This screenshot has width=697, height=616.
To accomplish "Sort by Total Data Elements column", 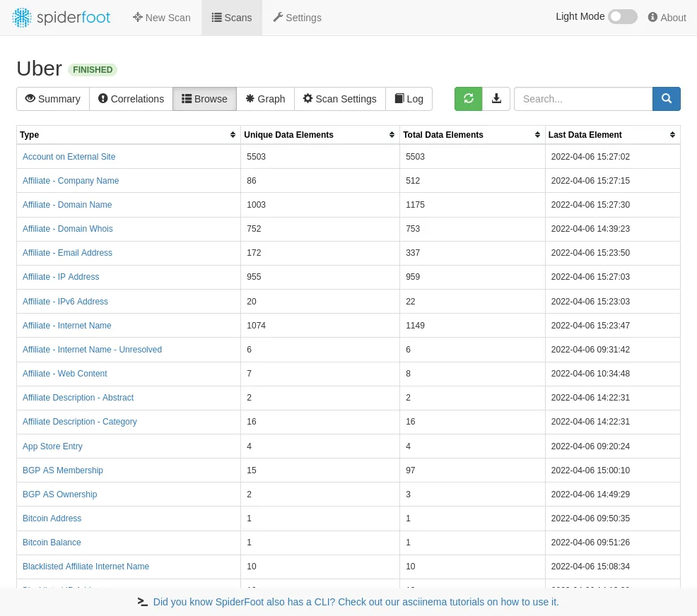I will 537,135.
